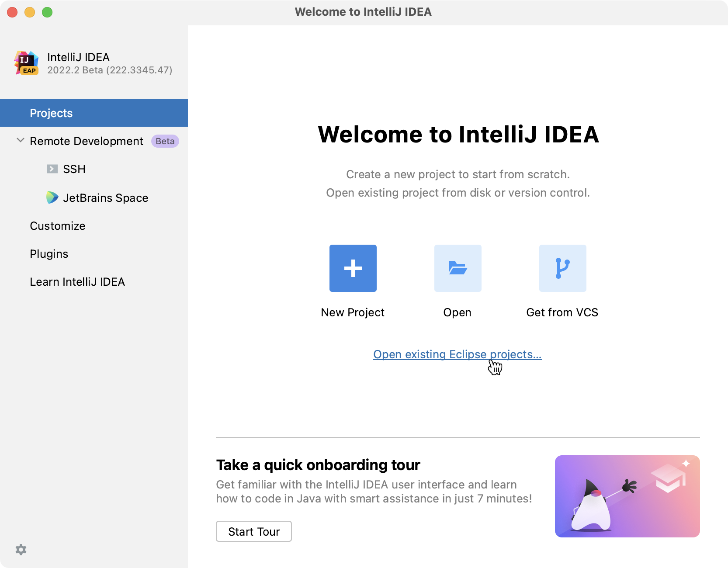Viewport: 728px width, 568px height.
Task: Click the Get from VCS label
Action: pyautogui.click(x=562, y=312)
